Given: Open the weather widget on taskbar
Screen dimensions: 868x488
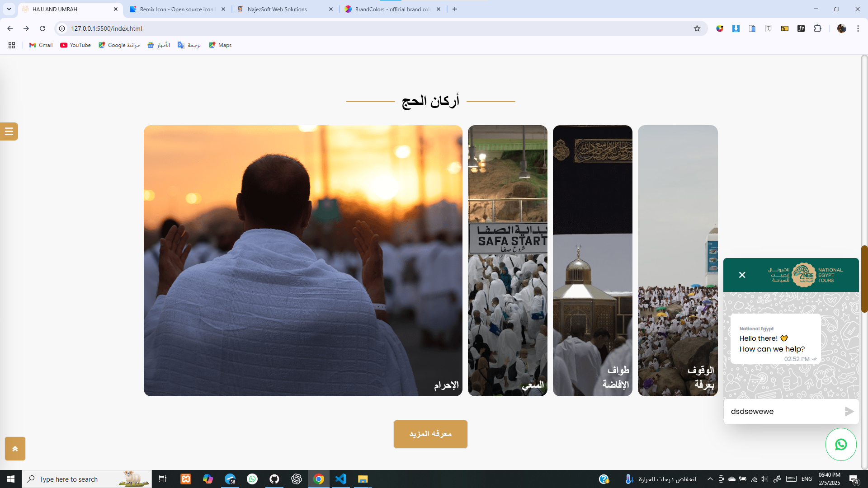Looking at the screenshot, I should [660, 479].
